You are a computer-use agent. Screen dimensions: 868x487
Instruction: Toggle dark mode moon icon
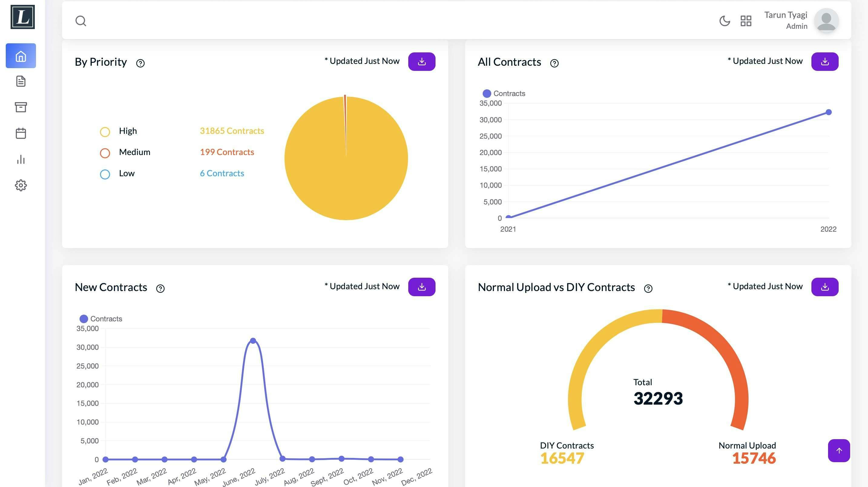(x=725, y=20)
